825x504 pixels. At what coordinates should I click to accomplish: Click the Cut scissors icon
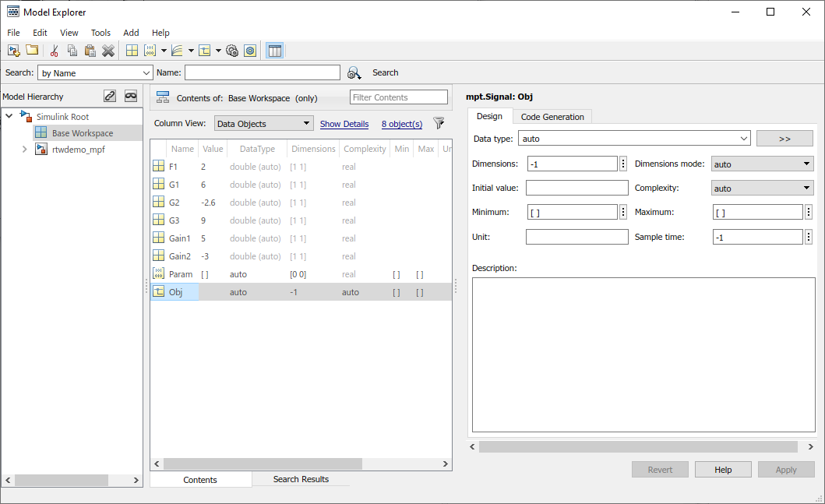pos(54,51)
